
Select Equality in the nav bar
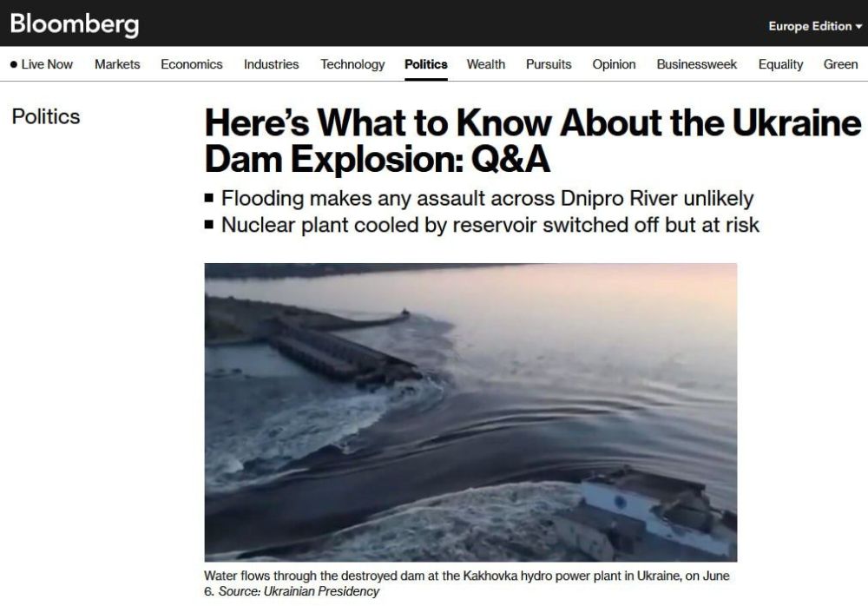(780, 64)
